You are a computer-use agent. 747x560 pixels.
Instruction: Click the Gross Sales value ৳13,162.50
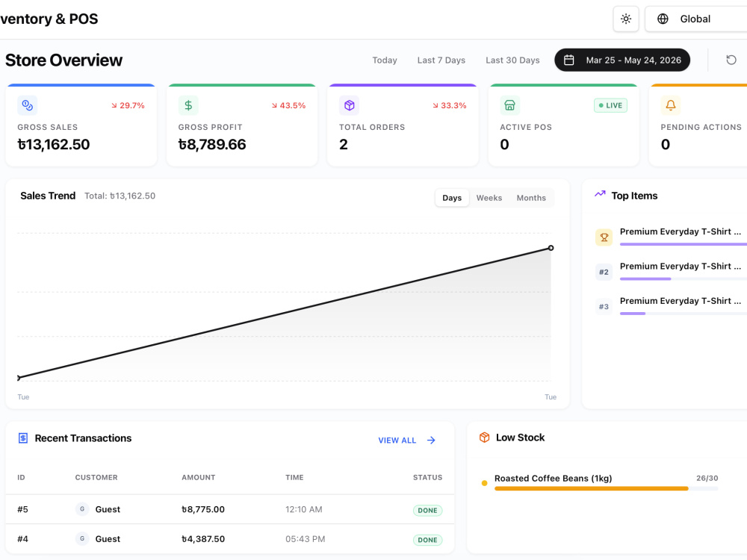53,144
